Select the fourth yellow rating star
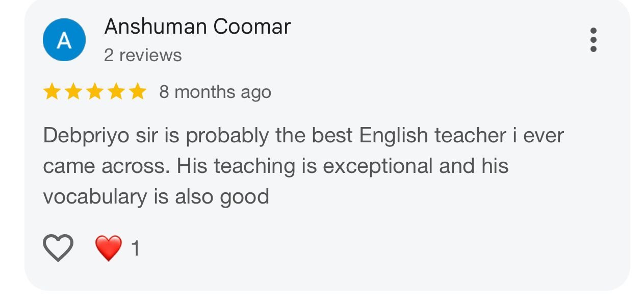This screenshot has height=302, width=644. [116, 92]
